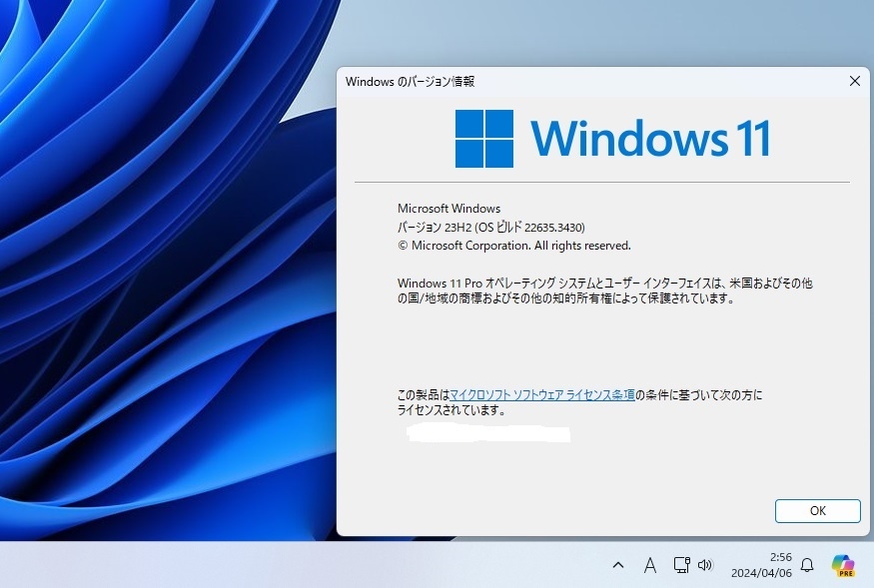
Task: Click the Microsoft Windows heading text
Action: [x=448, y=209]
